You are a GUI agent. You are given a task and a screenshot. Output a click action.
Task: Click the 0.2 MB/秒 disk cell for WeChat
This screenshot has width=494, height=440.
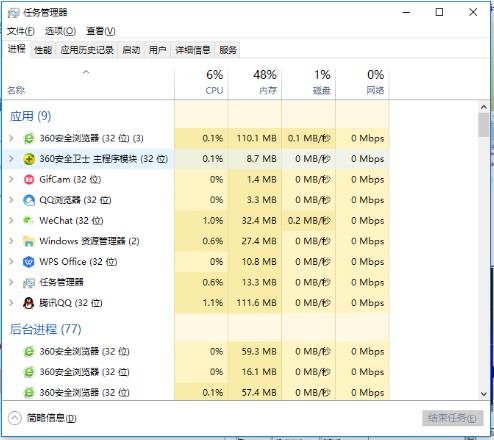309,221
